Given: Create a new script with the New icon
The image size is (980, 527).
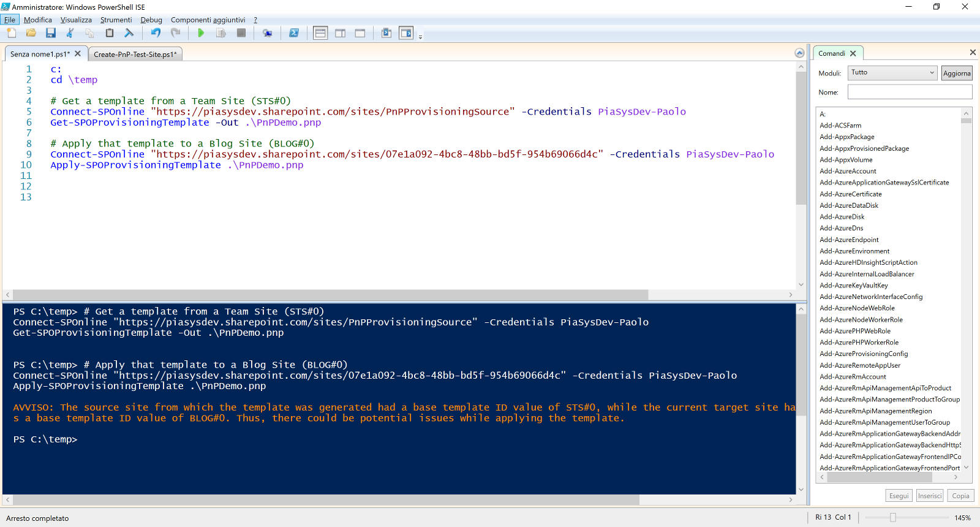Looking at the screenshot, I should click(x=12, y=33).
